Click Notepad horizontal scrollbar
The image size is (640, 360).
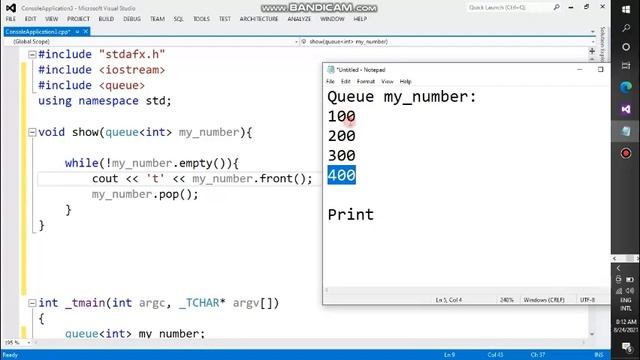pos(466,290)
